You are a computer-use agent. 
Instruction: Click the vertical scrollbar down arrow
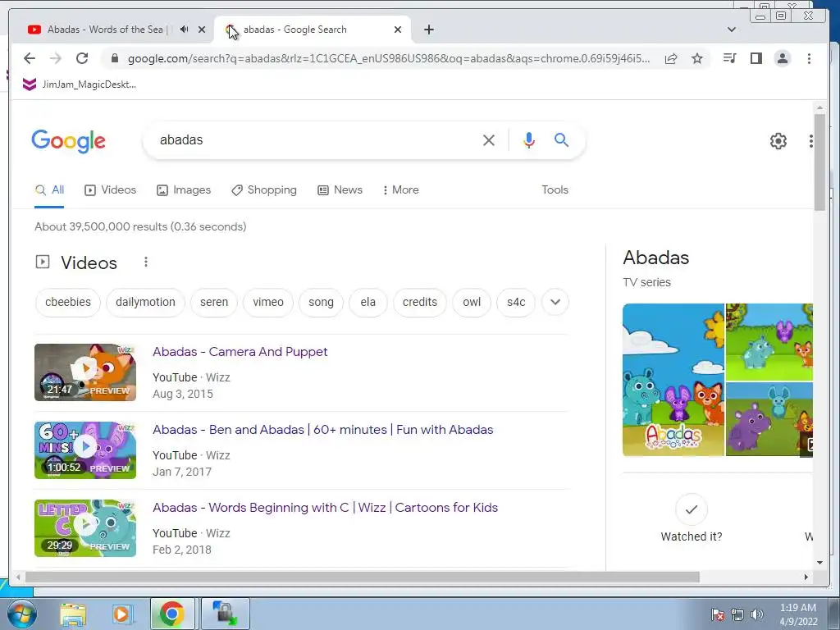[819, 563]
